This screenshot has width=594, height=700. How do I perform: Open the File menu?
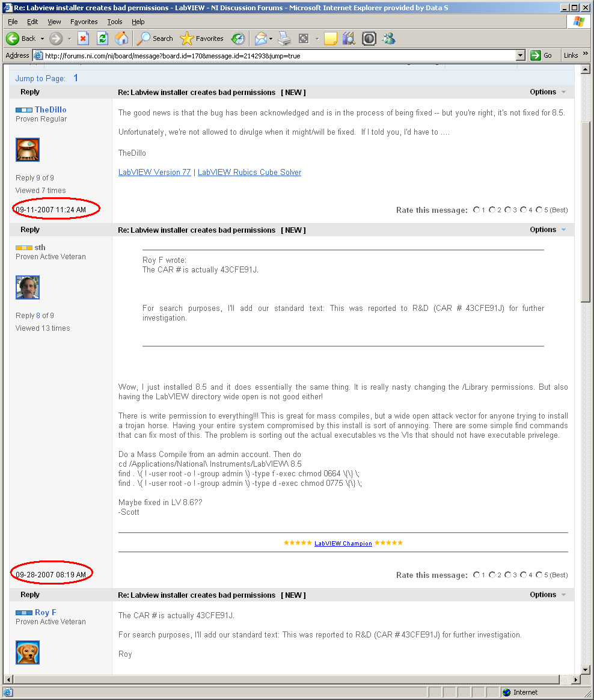point(13,22)
